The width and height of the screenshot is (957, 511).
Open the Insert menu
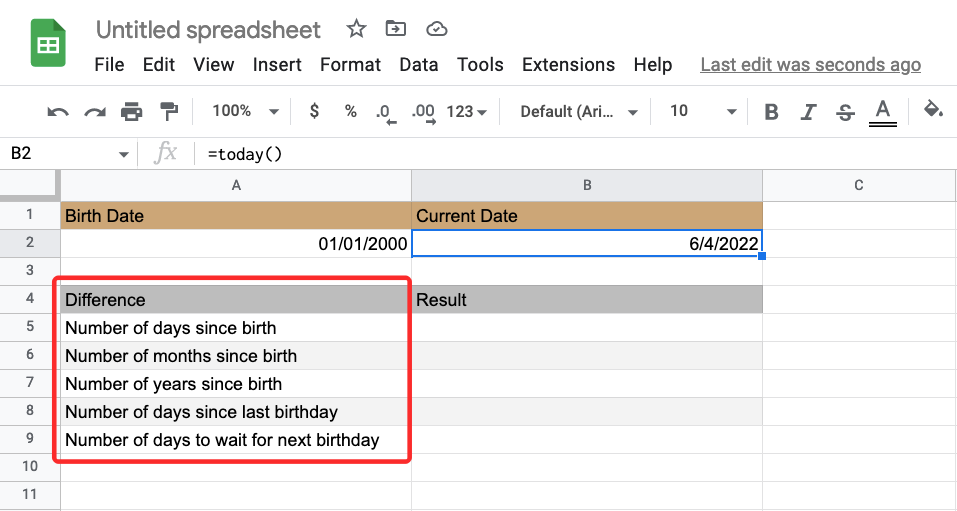(277, 65)
